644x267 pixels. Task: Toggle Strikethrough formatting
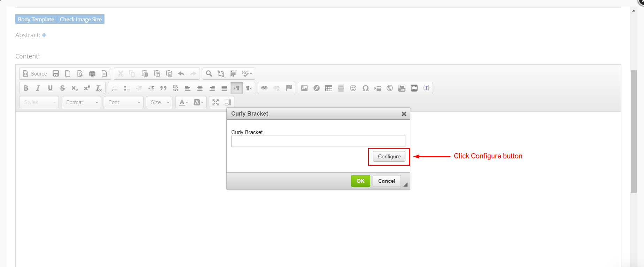(x=62, y=88)
